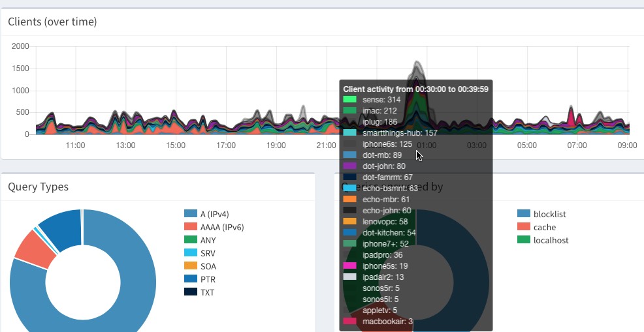Click the 15:00 time axis label
Screen dimensions: 644x332
click(x=176, y=145)
